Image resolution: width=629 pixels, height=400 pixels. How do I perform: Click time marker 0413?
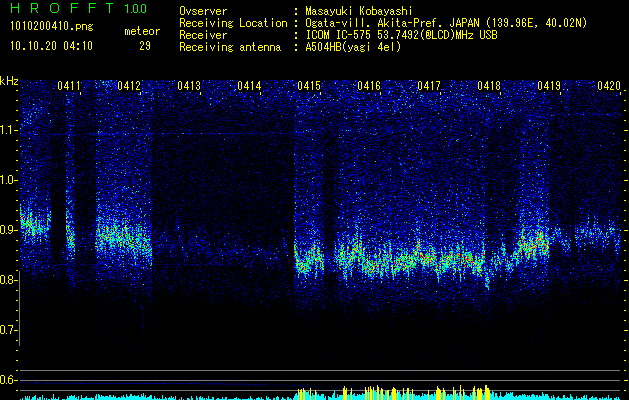pyautogui.click(x=189, y=85)
